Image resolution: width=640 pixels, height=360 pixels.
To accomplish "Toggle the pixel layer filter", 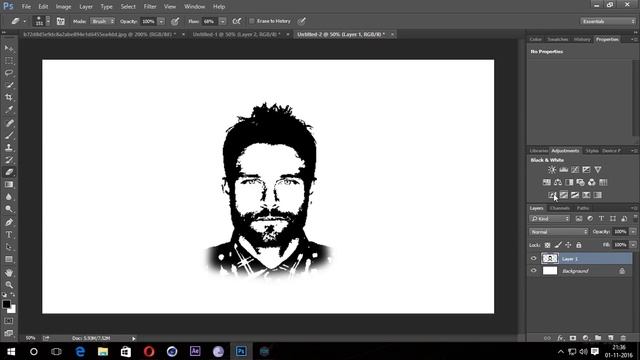I will [579, 219].
